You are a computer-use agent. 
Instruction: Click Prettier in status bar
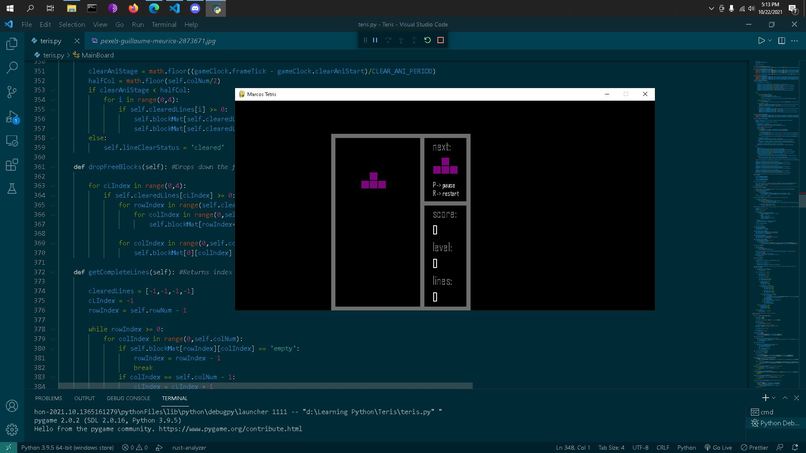point(754,447)
